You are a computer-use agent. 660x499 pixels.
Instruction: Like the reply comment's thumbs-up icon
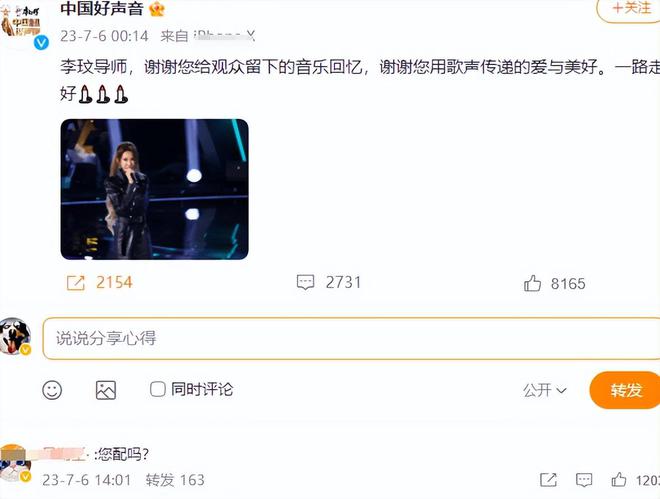click(618, 480)
